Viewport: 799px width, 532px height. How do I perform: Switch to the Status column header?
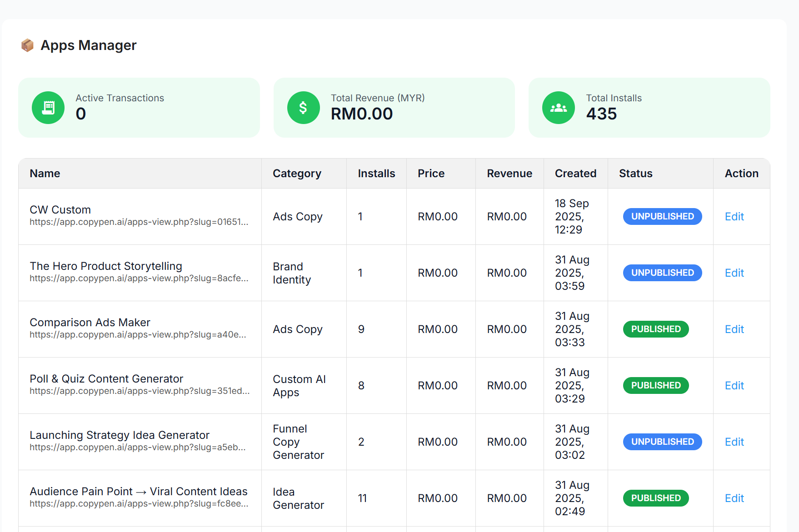tap(635, 173)
